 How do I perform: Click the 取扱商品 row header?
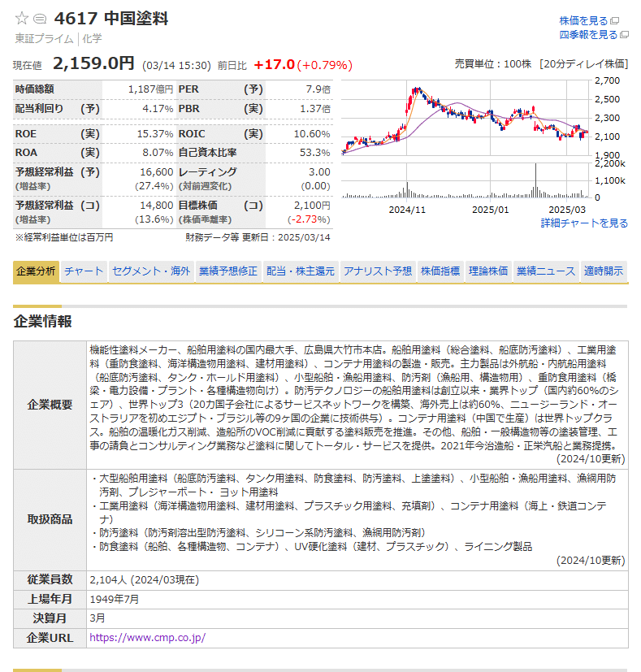[50, 519]
